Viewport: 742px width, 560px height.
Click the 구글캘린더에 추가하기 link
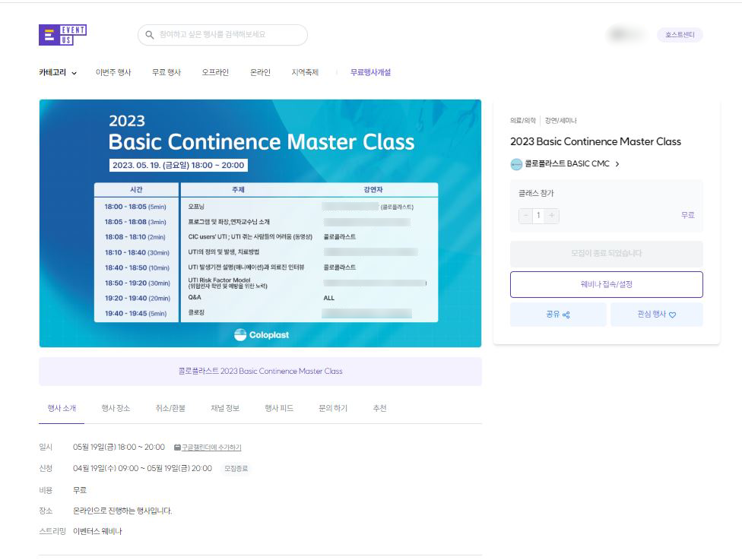pos(211,448)
